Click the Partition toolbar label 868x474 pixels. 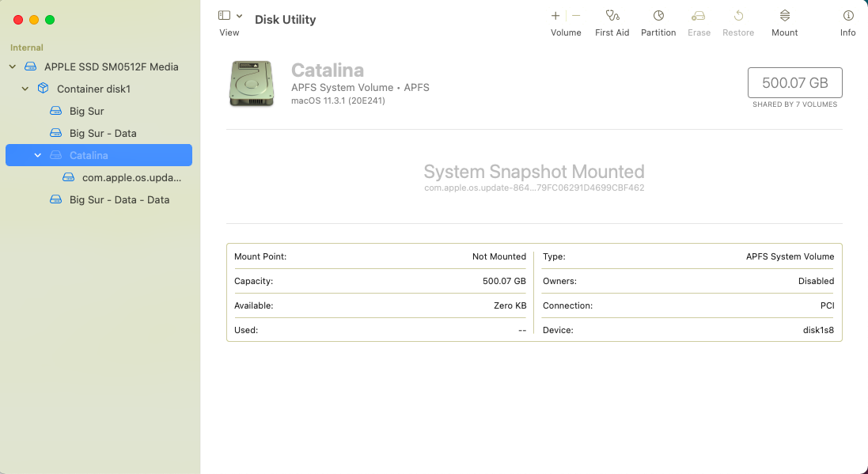[658, 32]
